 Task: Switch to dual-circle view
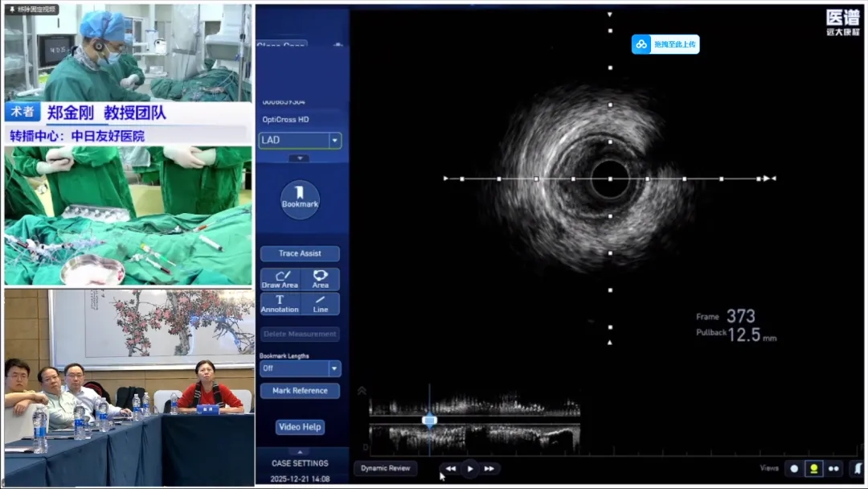click(x=833, y=468)
